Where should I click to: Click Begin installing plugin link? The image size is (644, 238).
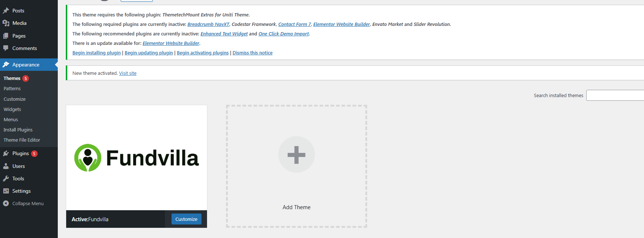coord(97,53)
